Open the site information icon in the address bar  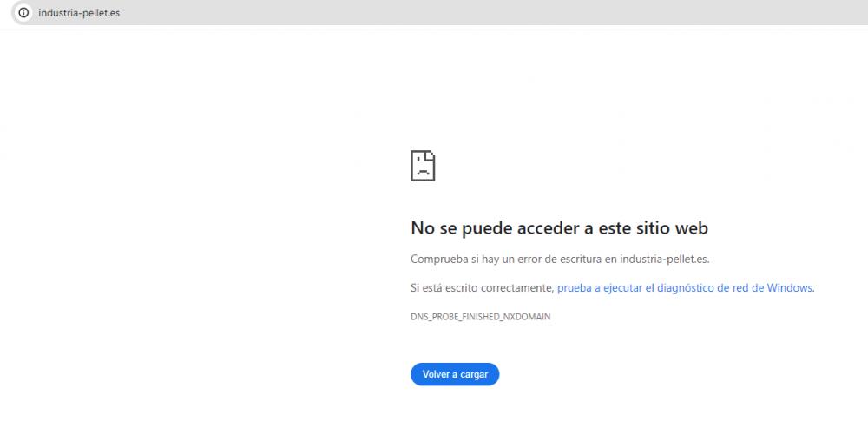[23, 13]
